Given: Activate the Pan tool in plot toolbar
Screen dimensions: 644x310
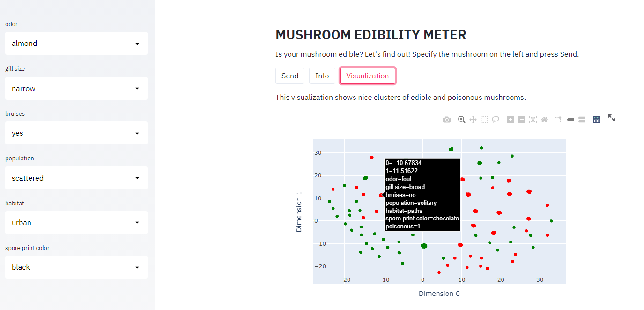Looking at the screenshot, I should (473, 120).
